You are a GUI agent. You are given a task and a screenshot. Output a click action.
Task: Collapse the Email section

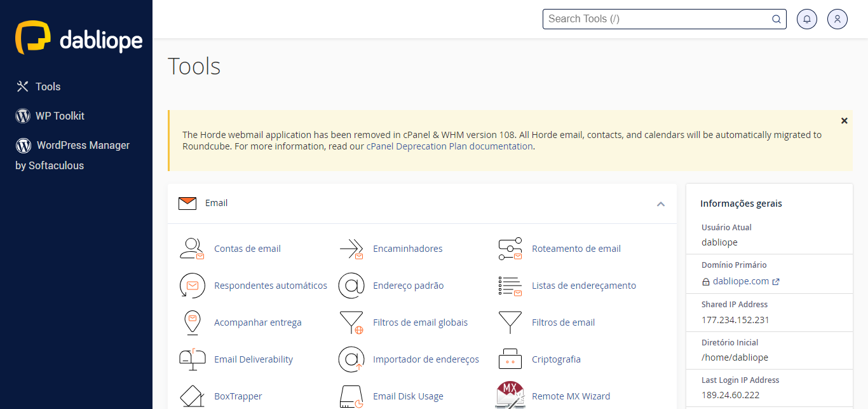pyautogui.click(x=661, y=204)
